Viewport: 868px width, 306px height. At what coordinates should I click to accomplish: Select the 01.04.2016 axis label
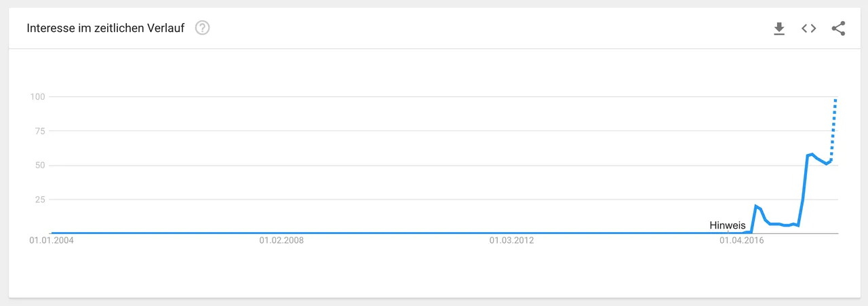[x=742, y=240]
